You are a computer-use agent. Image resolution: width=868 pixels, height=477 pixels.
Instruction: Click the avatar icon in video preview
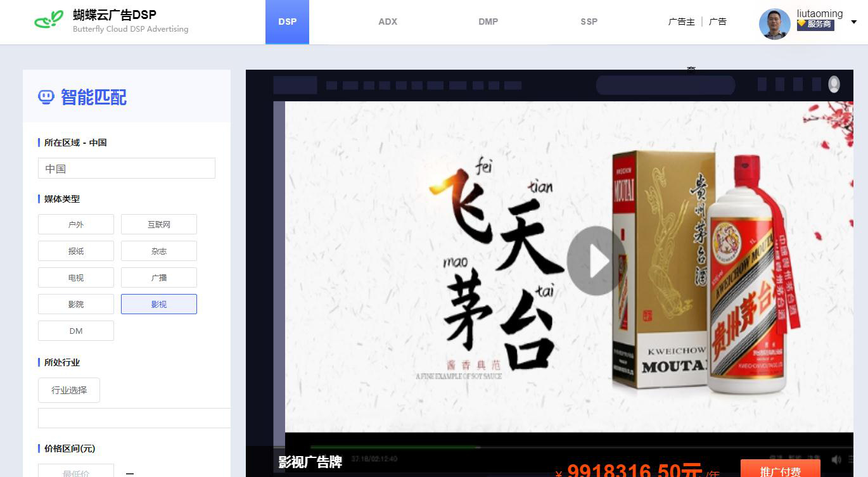834,84
